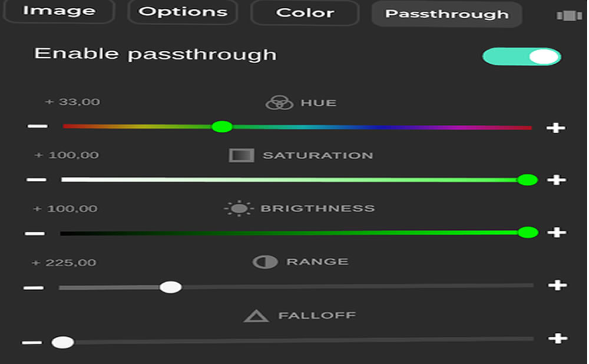Select the Passthrough tab
Screen dimensions: 589x364
pyautogui.click(x=446, y=14)
